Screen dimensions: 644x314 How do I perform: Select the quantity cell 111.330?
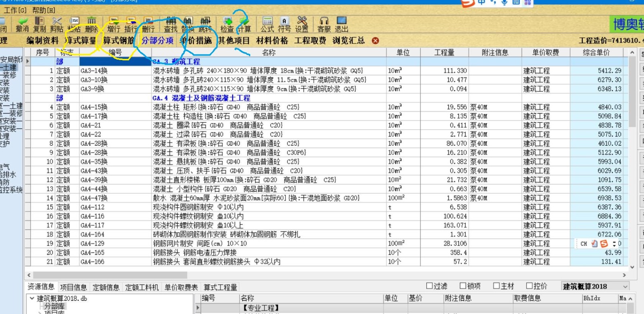(444, 70)
